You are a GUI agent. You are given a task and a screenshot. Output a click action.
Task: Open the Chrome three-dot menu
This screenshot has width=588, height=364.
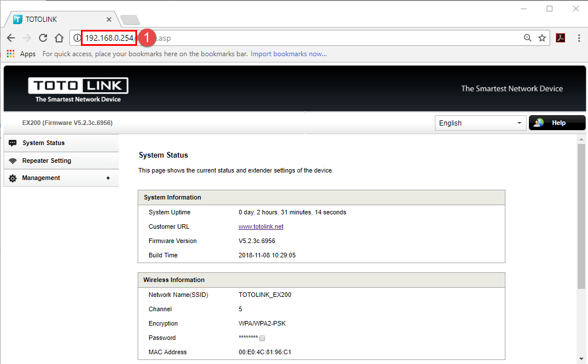point(579,38)
